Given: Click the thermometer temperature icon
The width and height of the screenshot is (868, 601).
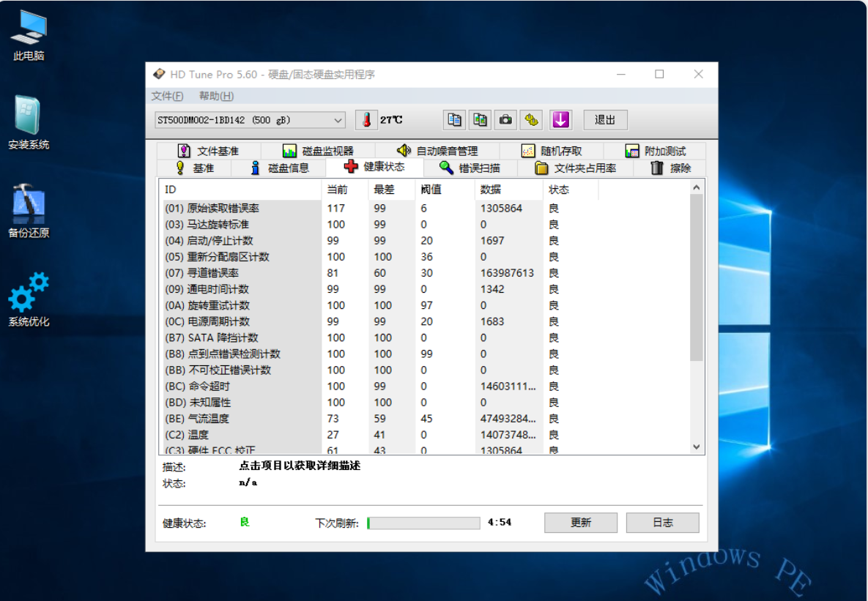Looking at the screenshot, I should click(366, 120).
